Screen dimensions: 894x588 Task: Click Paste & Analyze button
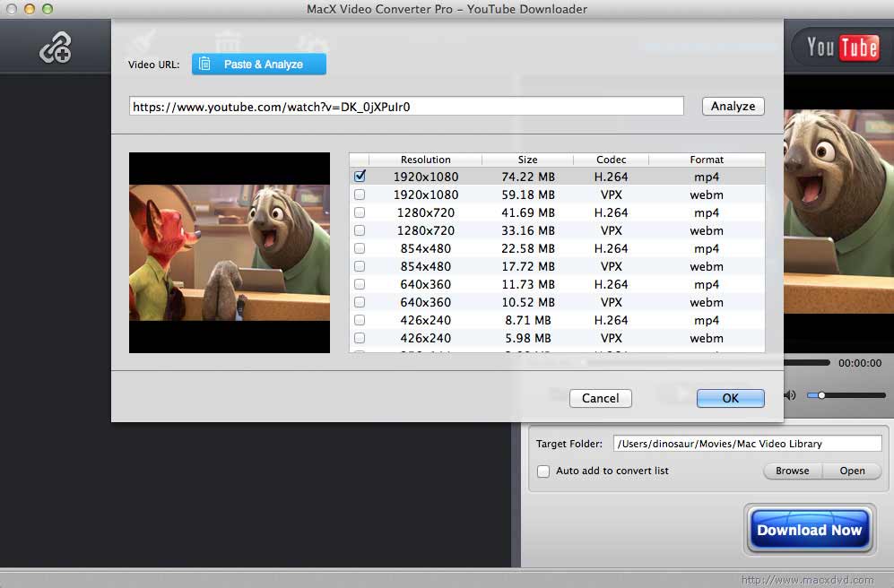pyautogui.click(x=259, y=65)
